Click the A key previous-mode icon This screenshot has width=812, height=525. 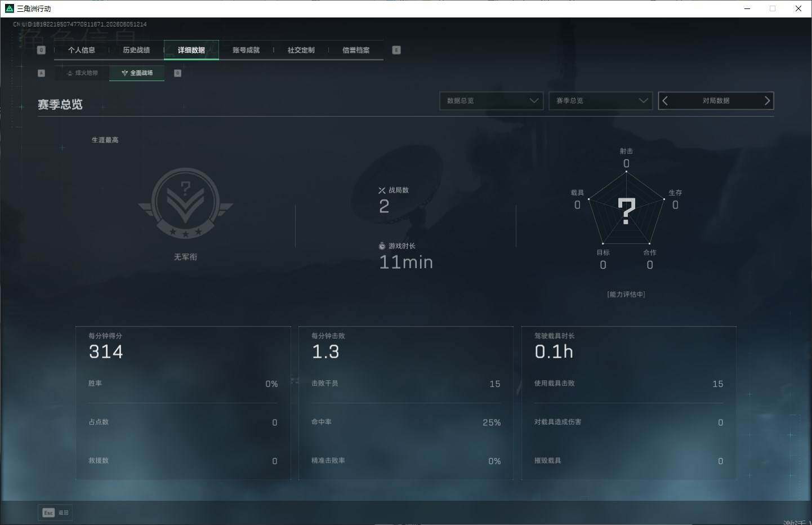point(41,73)
